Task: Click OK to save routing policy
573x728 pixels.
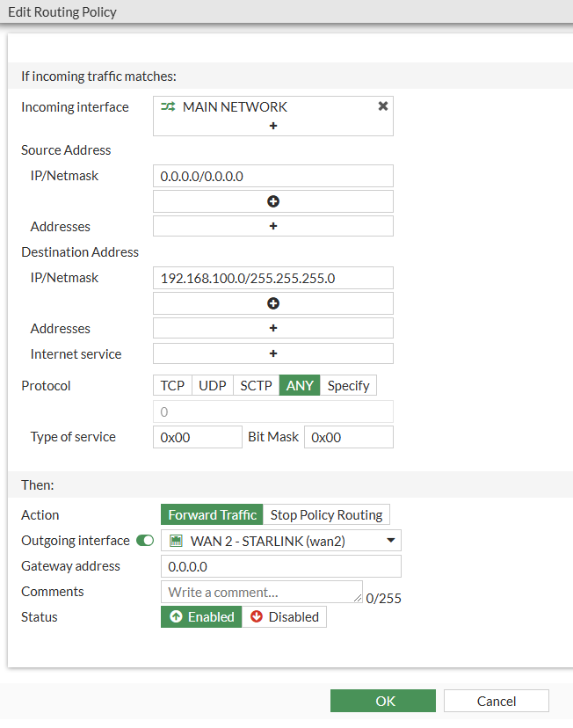Action: [x=383, y=701]
